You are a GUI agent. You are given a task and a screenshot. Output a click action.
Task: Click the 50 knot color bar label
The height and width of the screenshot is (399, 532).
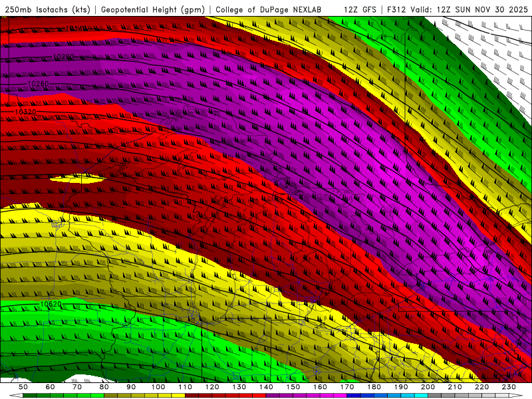pos(23,387)
